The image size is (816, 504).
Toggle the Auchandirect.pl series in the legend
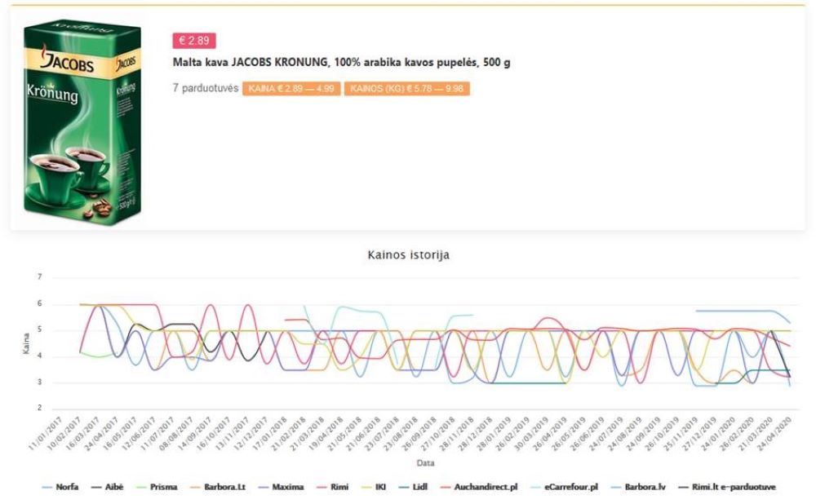tap(479, 488)
